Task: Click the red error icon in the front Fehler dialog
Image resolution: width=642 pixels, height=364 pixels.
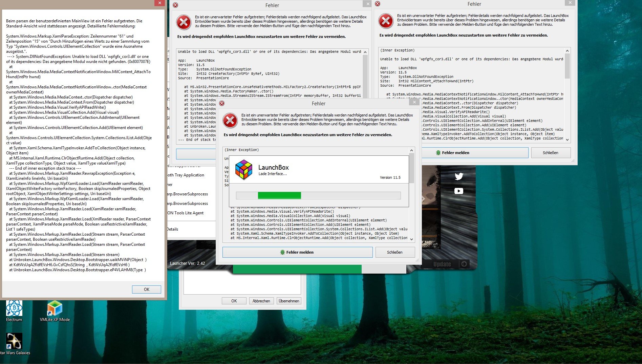Action: click(230, 121)
